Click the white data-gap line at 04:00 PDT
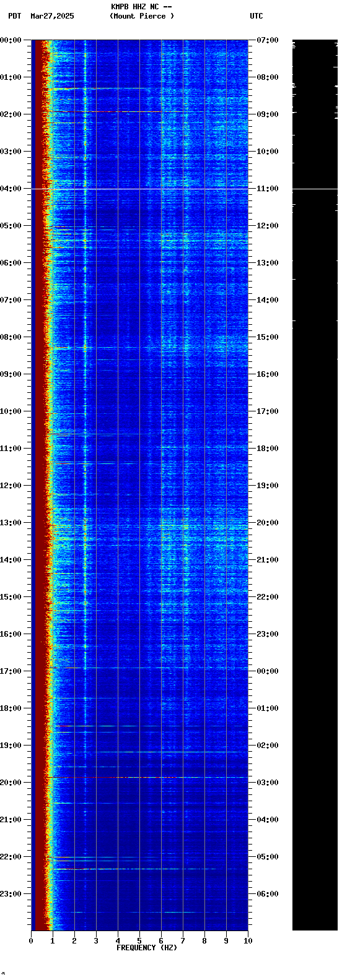The height and width of the screenshot is (980, 342). coord(139,188)
